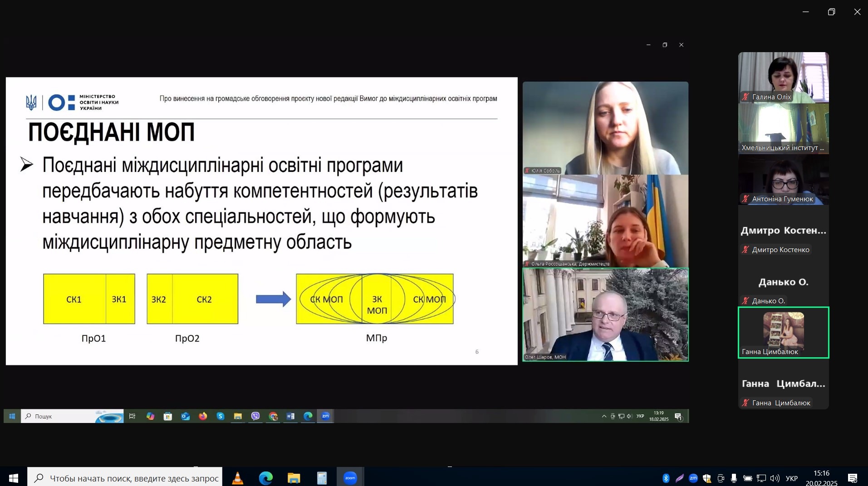Click Юлія Соболь's video in the shared screen

click(x=605, y=128)
